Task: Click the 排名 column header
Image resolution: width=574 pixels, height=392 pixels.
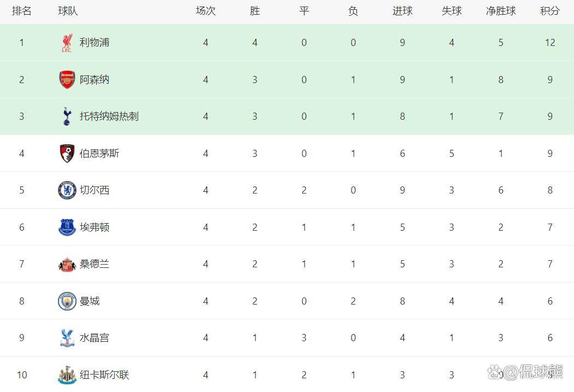Action: [22, 11]
